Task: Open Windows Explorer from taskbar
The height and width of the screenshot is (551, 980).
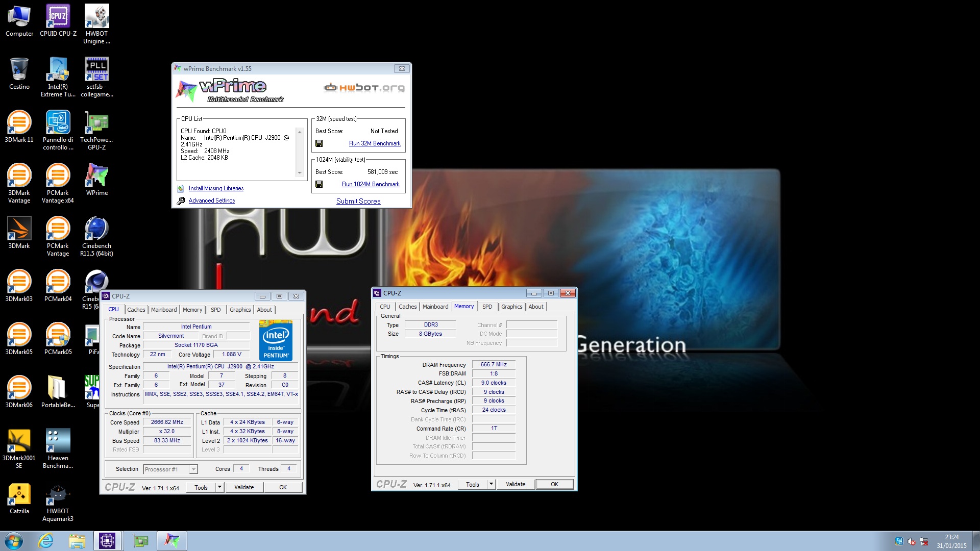Action: [x=77, y=541]
